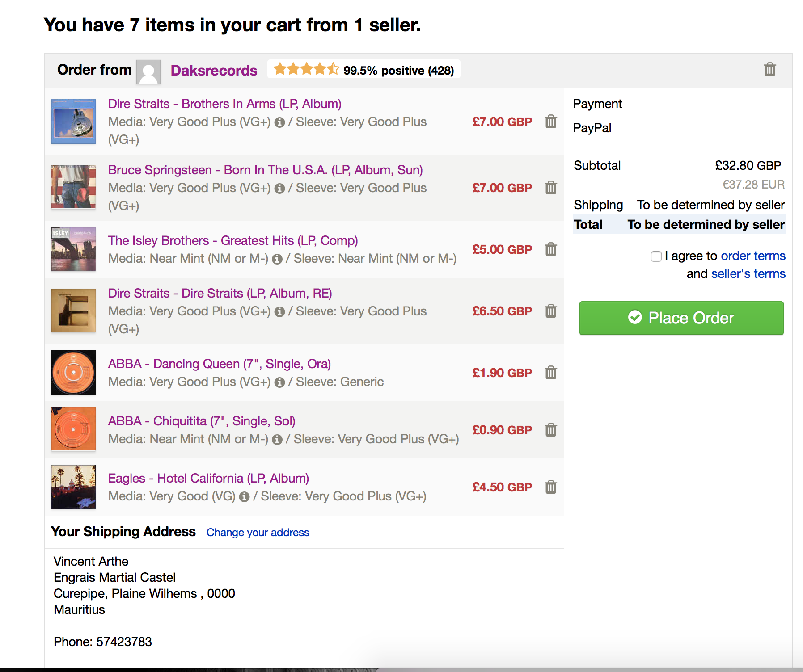Screen dimensions: 803x672
Task: Open the order terms link
Action: [753, 256]
